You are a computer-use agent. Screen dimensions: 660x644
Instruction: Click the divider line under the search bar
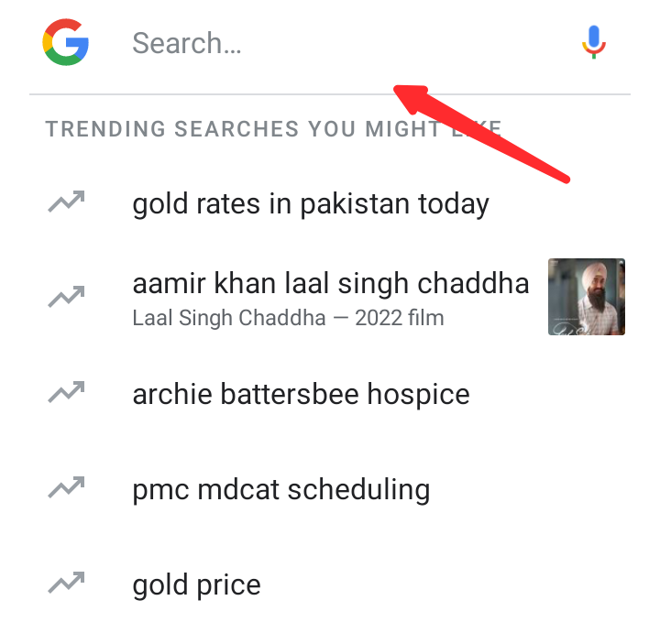click(x=229, y=93)
